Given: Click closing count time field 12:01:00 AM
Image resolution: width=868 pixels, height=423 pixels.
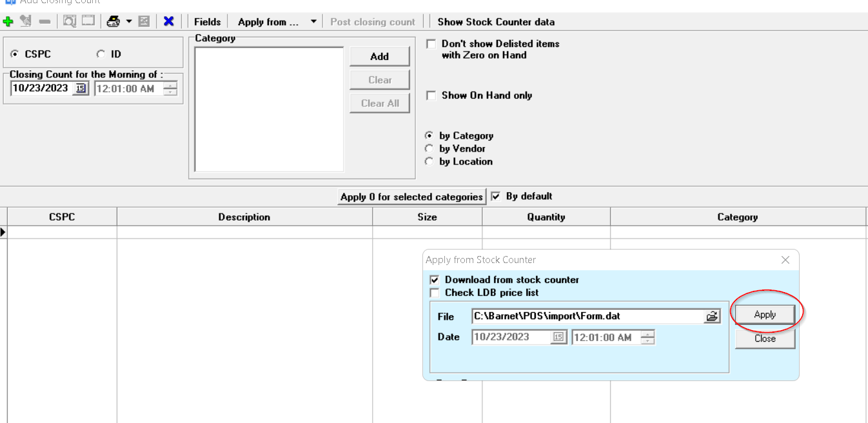Looking at the screenshot, I should pyautogui.click(x=128, y=88).
